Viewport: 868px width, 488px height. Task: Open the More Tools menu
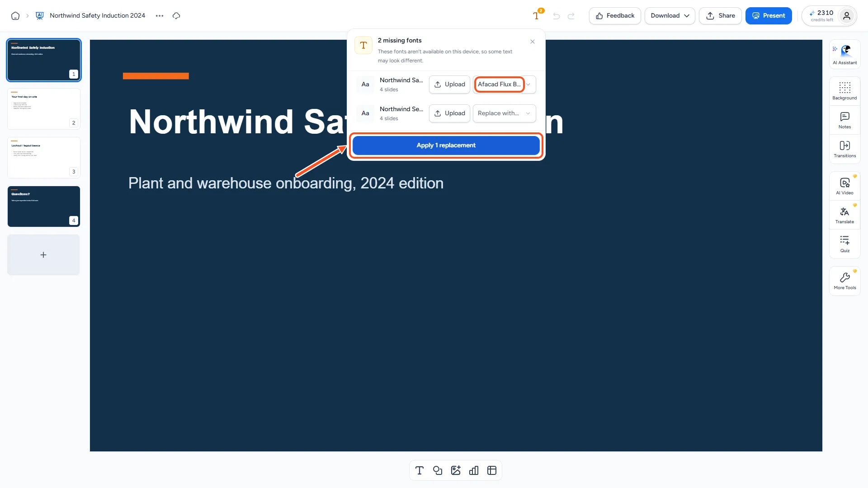click(x=844, y=281)
